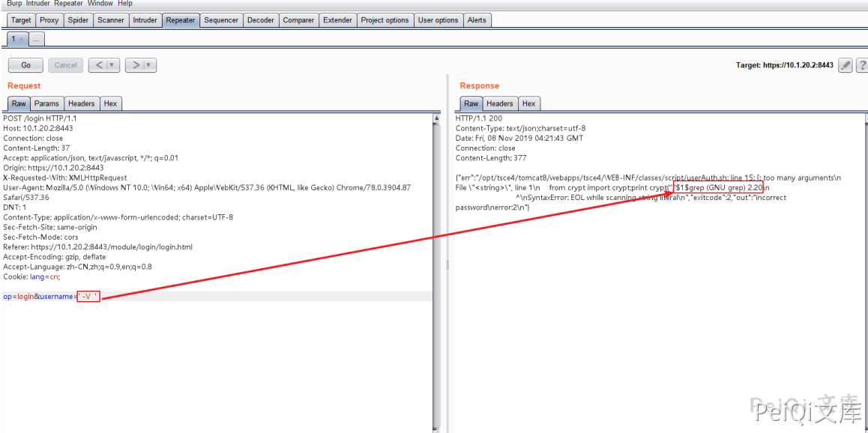Viewport: 868px width, 433px height.
Task: Switch to the Proxy tool tab
Action: [49, 20]
